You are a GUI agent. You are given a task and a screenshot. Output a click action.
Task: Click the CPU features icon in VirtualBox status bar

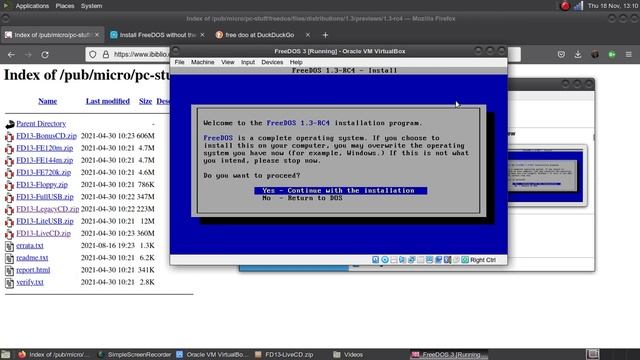447,260
